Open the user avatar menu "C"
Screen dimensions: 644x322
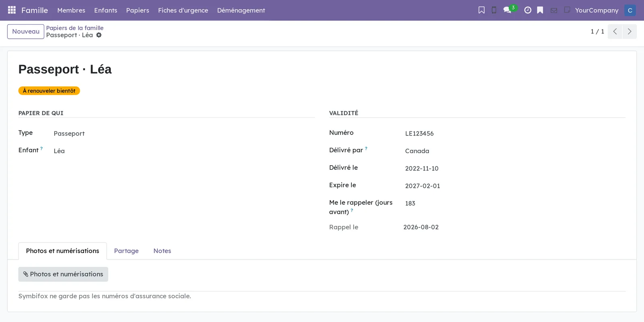click(630, 10)
